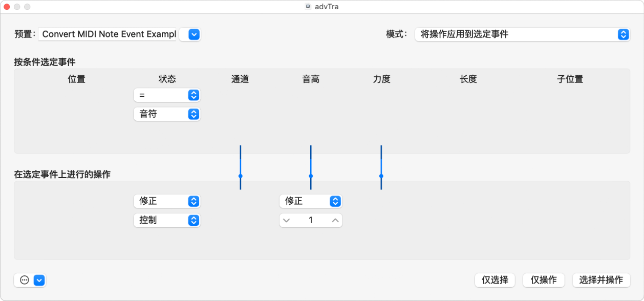Open the "=" condition operator dropdown under 状态
Viewport: 644px width, 301px height.
click(167, 95)
